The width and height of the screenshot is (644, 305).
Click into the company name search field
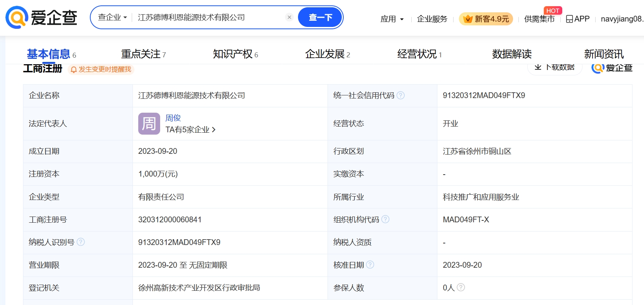209,17
